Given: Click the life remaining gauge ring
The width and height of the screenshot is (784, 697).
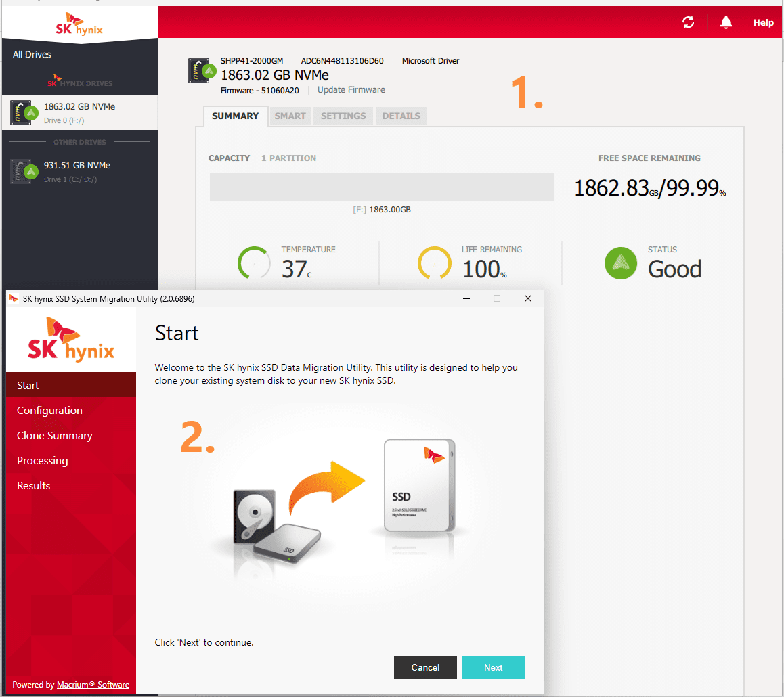Looking at the screenshot, I should coord(434,263).
